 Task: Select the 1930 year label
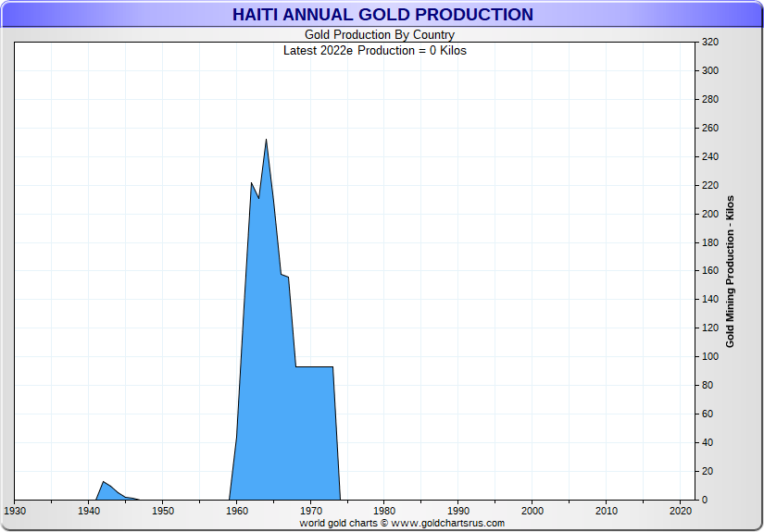click(x=15, y=510)
